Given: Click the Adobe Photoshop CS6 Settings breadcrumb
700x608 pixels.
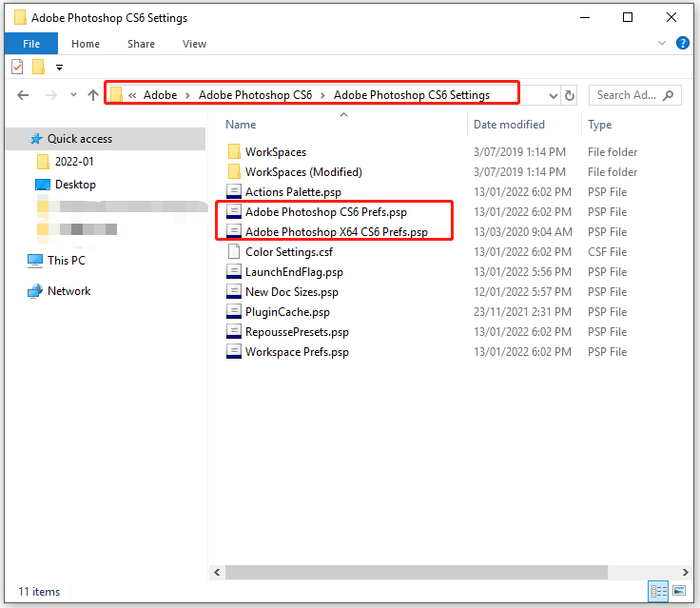Looking at the screenshot, I should 412,95.
